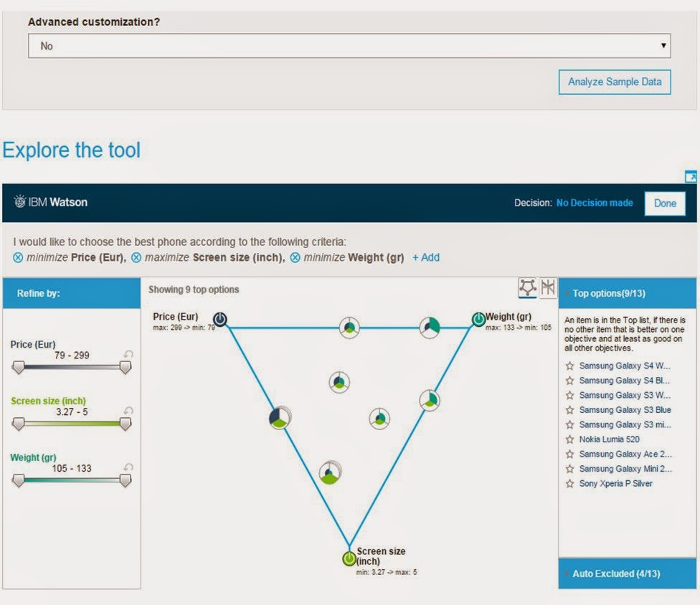Toggle the Screen size objective power button
Viewport: 700px width, 605px height.
click(349, 558)
